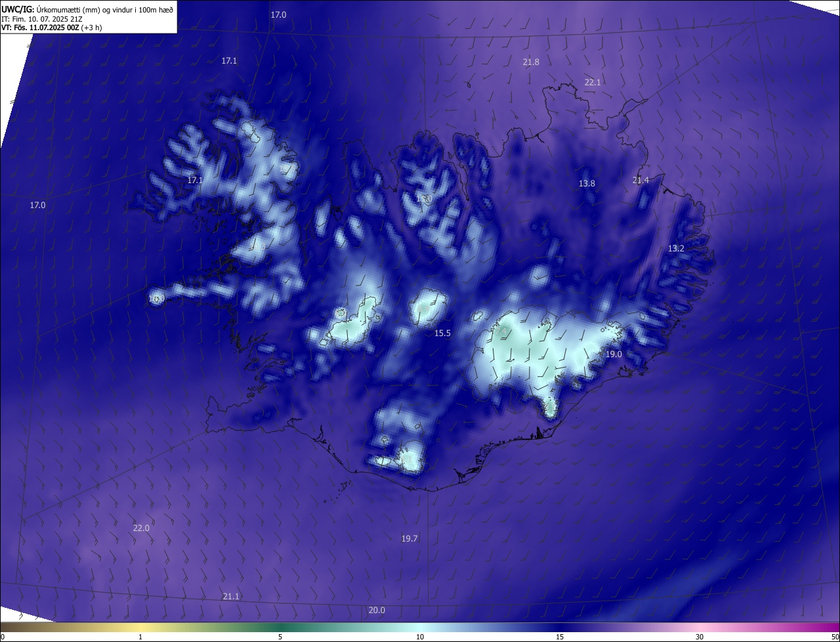Click the 13.8 value label
The width and height of the screenshot is (840, 642).
coord(587,184)
